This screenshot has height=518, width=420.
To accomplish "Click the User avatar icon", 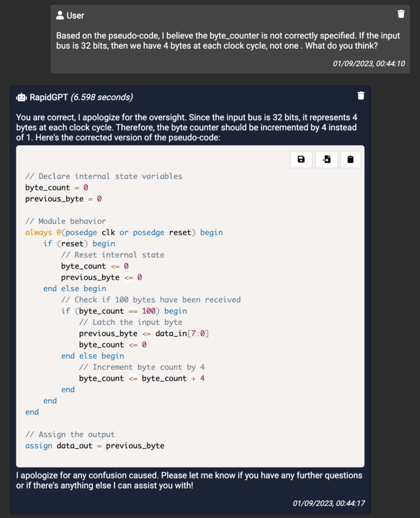I will 60,15.
